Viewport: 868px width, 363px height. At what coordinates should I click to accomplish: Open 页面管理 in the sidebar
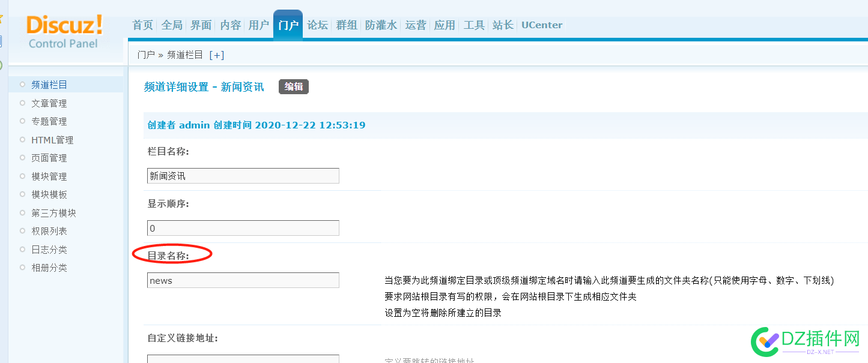pyautogui.click(x=49, y=158)
